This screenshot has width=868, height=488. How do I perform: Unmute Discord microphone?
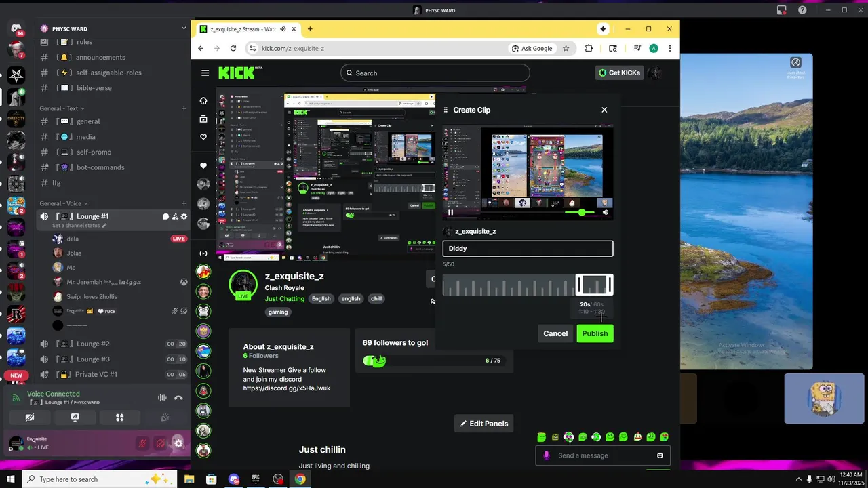point(142,444)
